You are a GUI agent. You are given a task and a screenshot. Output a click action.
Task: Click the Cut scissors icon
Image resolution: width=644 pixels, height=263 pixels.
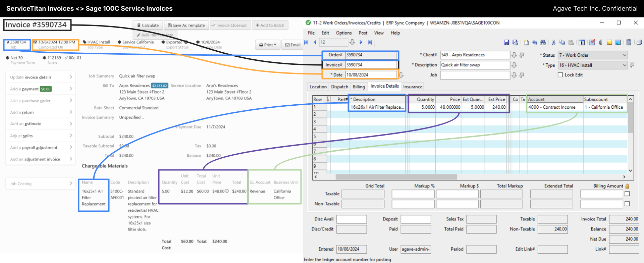coord(553,42)
